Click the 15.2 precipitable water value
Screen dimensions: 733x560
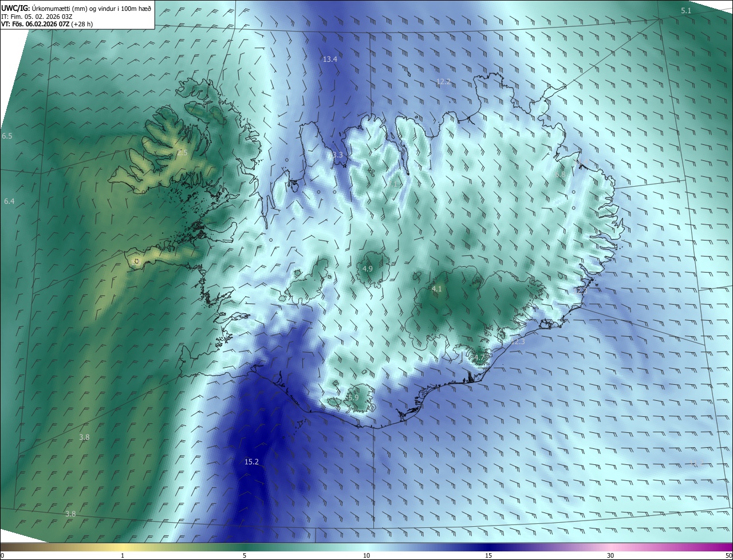252,462
